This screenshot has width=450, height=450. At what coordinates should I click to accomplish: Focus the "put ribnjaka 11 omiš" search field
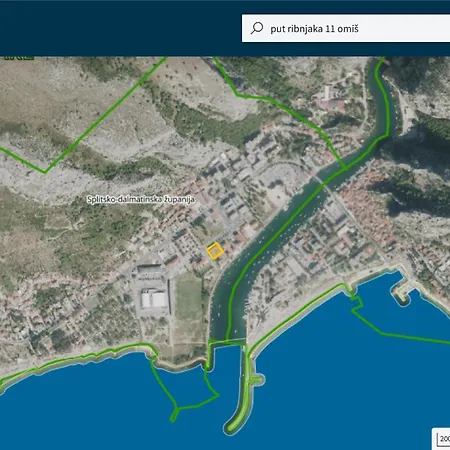coord(346,28)
